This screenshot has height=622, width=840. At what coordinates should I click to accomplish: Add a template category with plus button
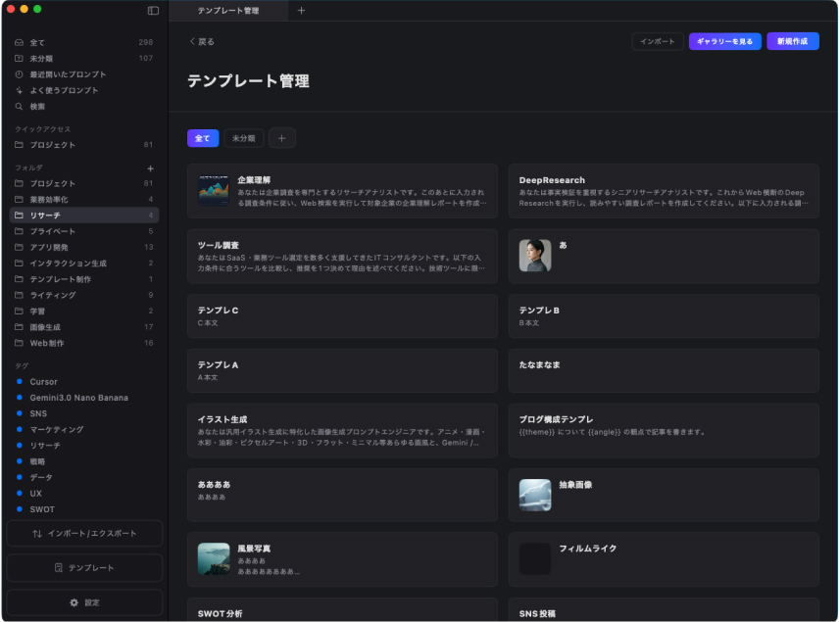(x=281, y=138)
